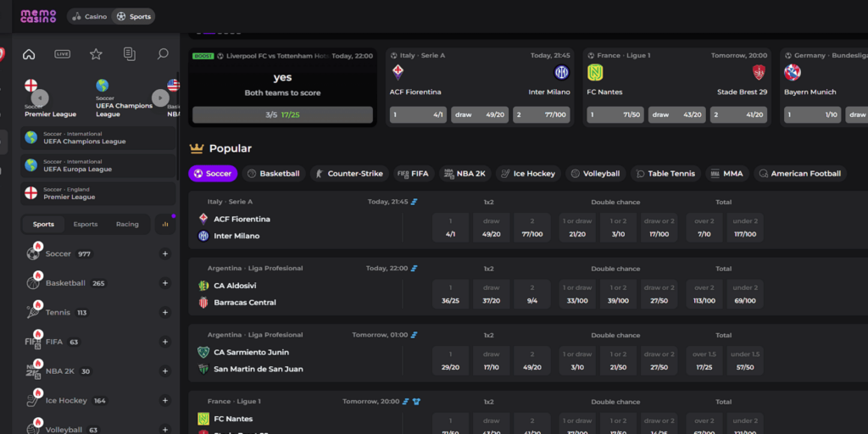Select the Racing tab
Screen dimensions: 868x434
[x=127, y=224]
